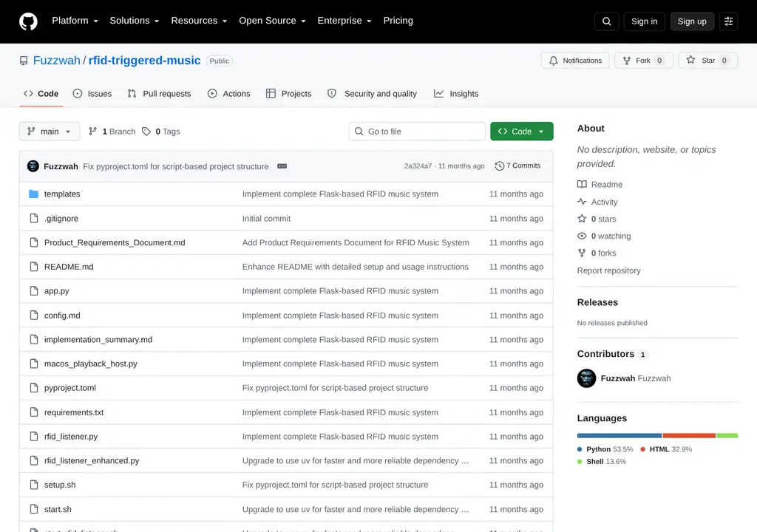Open the Python 53.5% language link
Viewport: 757px width, 532px height.
[605, 449]
